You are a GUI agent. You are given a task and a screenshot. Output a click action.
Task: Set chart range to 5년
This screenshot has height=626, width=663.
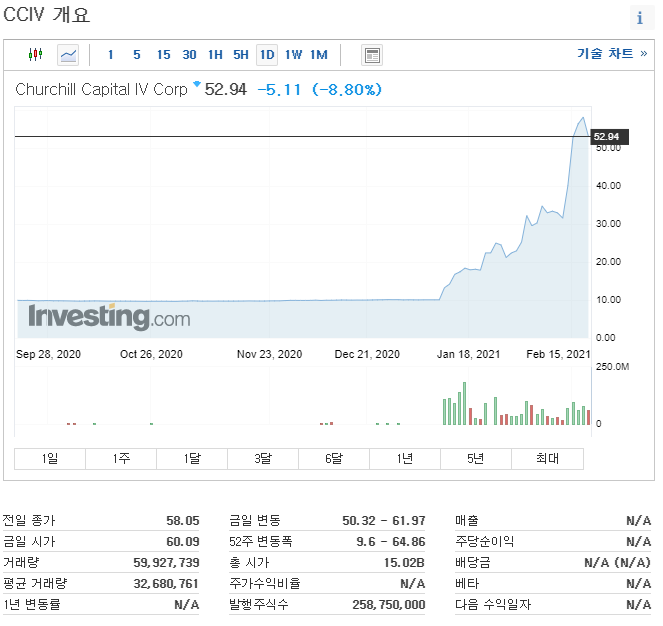tap(476, 459)
